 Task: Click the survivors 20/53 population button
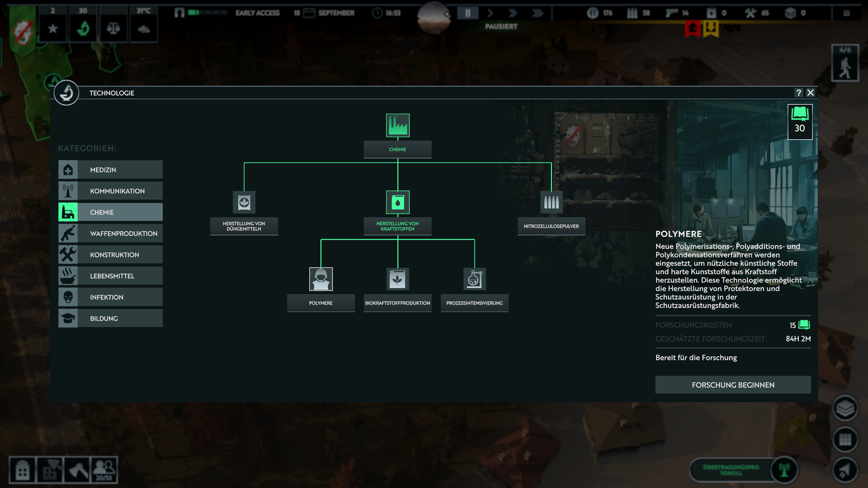pyautogui.click(x=104, y=470)
